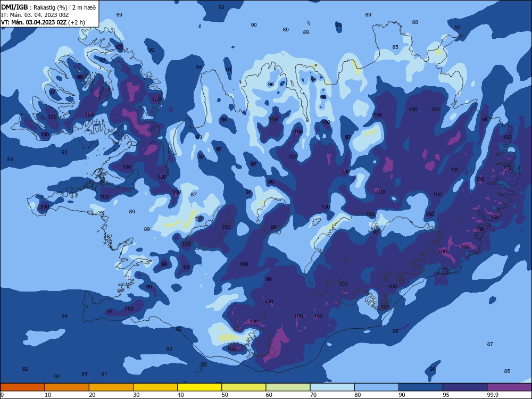This screenshot has height=399, width=532.
Task: Click the legend tick label '10'
Action: pyautogui.click(x=48, y=395)
